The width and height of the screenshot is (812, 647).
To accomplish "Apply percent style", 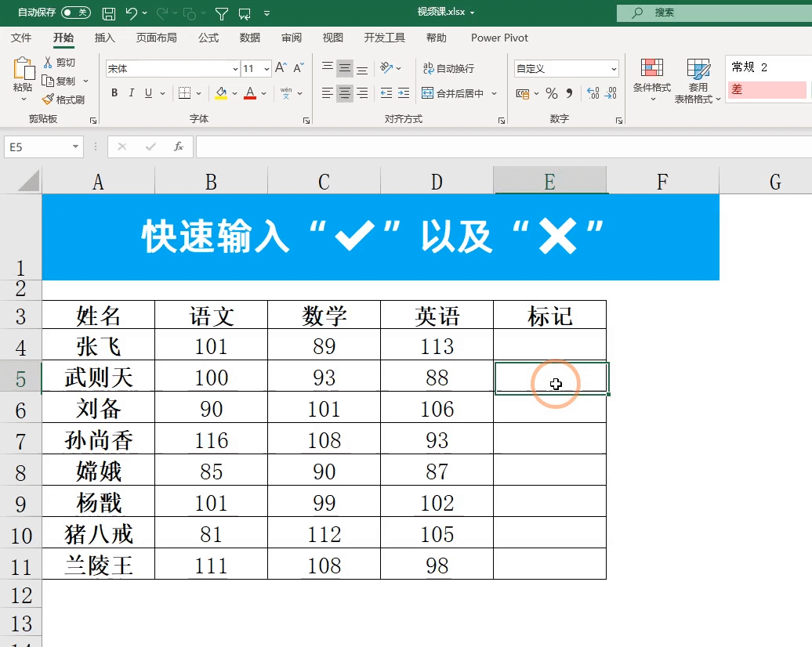I will [x=552, y=94].
